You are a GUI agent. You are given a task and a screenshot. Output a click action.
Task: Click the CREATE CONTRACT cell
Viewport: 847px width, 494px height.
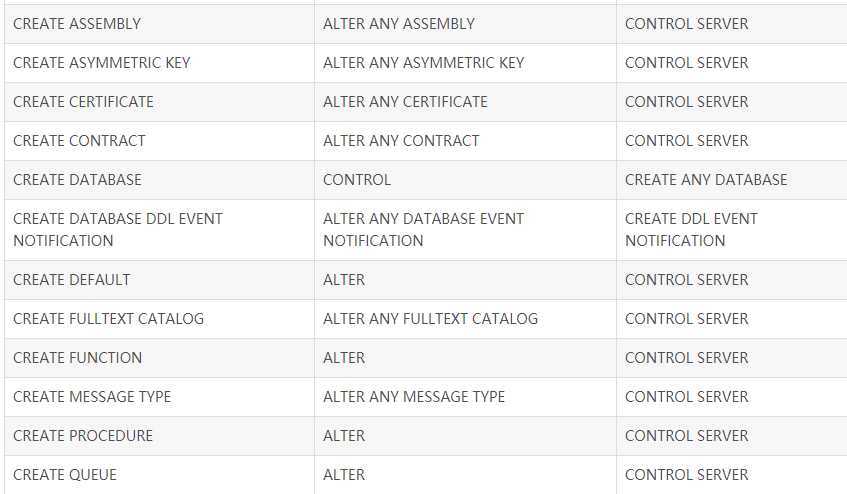(159, 141)
